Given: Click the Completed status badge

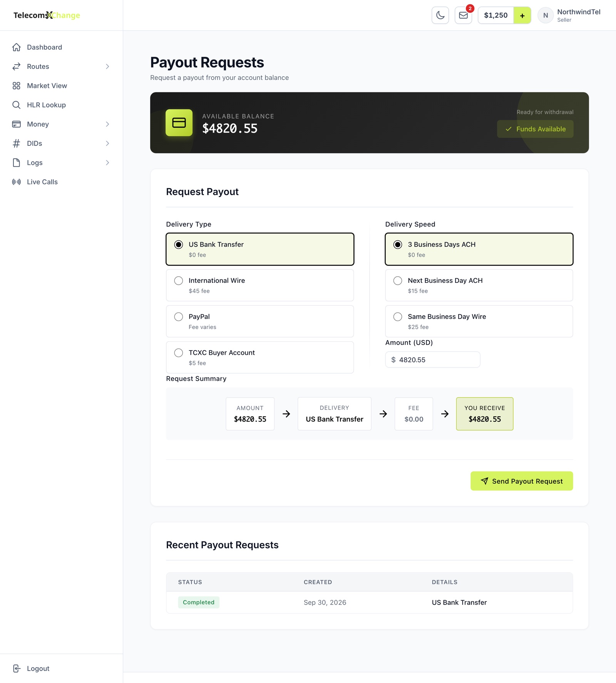Looking at the screenshot, I should (x=199, y=602).
